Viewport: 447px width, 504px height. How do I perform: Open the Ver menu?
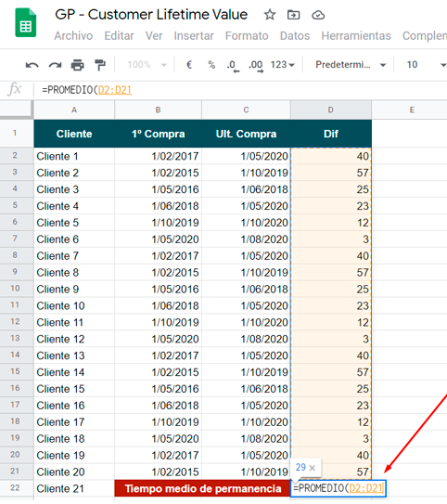[x=154, y=35]
